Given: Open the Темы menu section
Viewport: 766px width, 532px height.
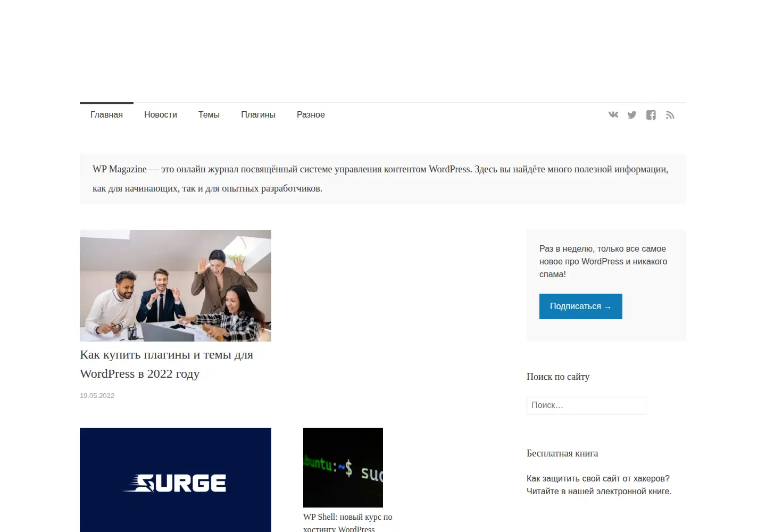Looking at the screenshot, I should (x=209, y=115).
